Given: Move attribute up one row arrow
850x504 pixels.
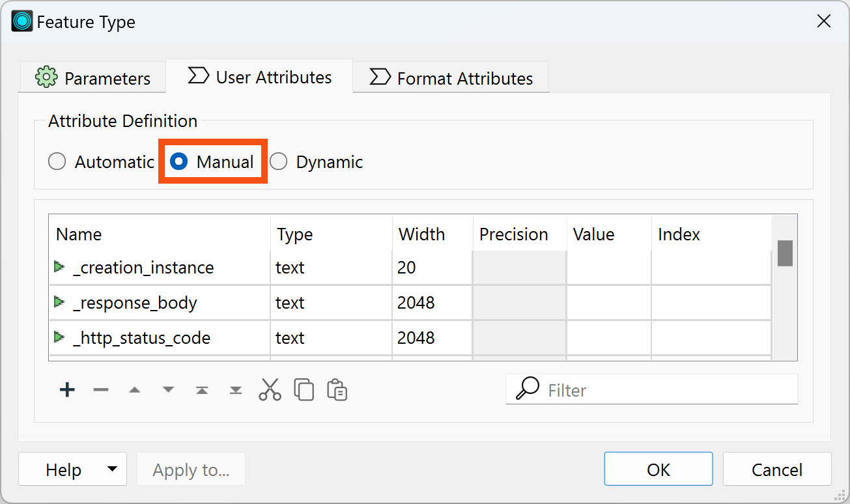Looking at the screenshot, I should (x=135, y=390).
